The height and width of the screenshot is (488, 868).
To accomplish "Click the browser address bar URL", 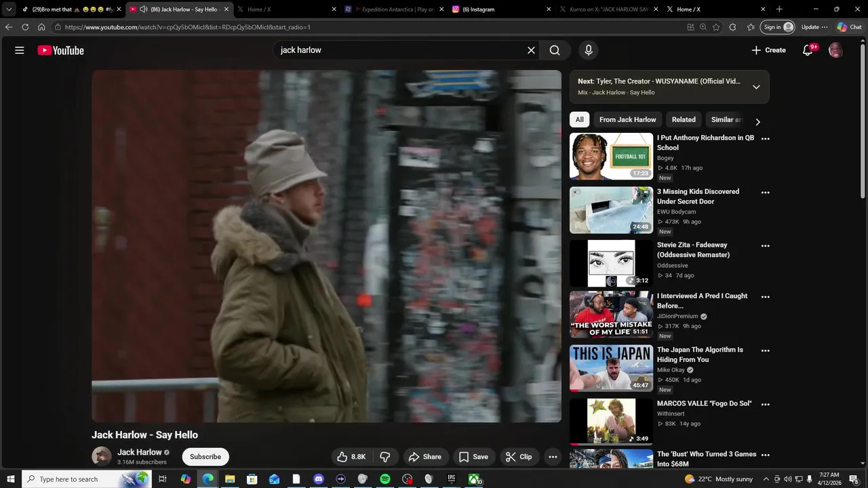I will click(188, 27).
